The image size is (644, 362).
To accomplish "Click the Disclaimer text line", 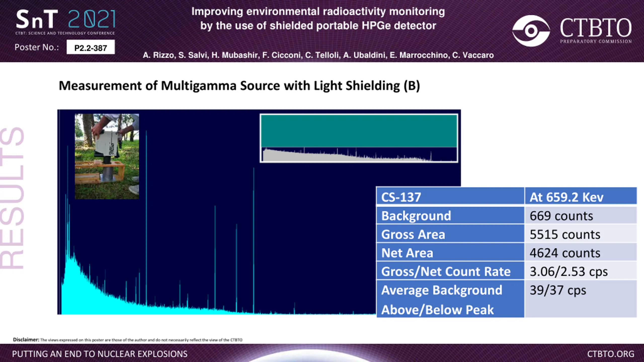I will tap(128, 340).
